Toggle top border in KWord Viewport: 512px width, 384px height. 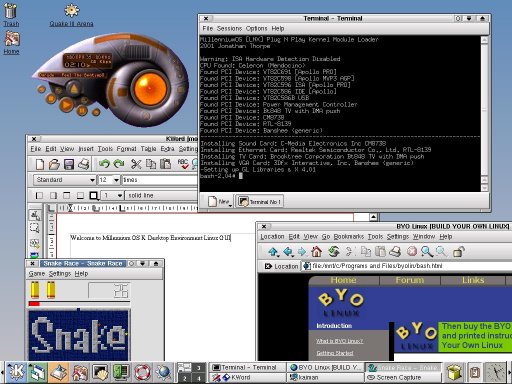coord(66,195)
